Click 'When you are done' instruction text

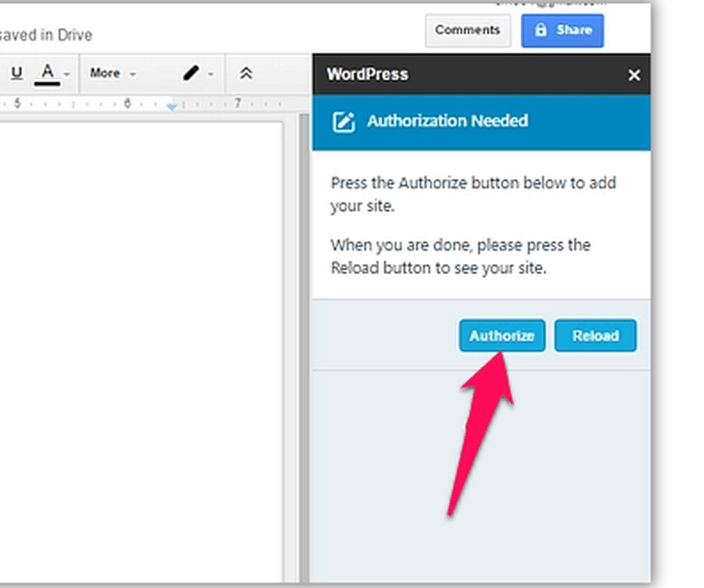[x=461, y=256]
